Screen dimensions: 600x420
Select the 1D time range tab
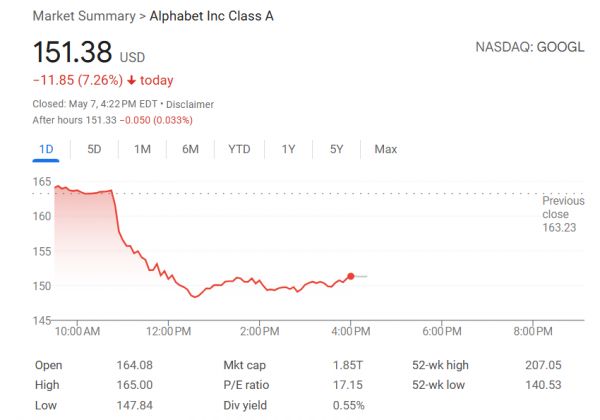46,149
